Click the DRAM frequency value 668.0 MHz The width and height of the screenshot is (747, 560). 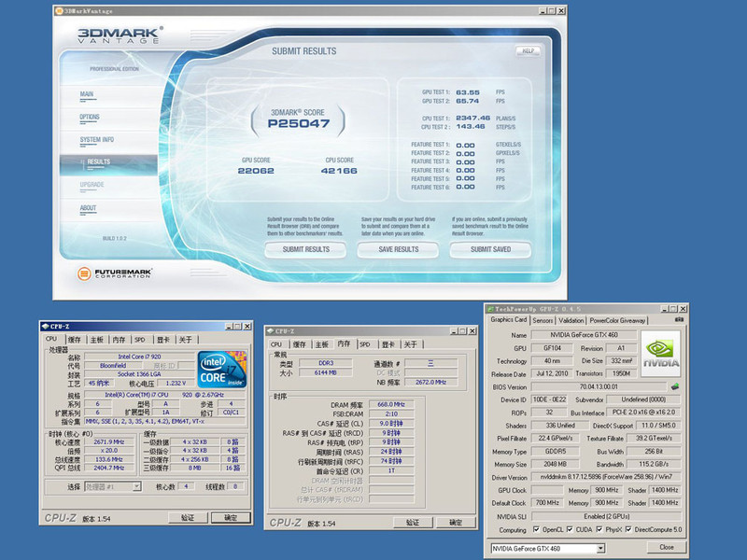(391, 404)
